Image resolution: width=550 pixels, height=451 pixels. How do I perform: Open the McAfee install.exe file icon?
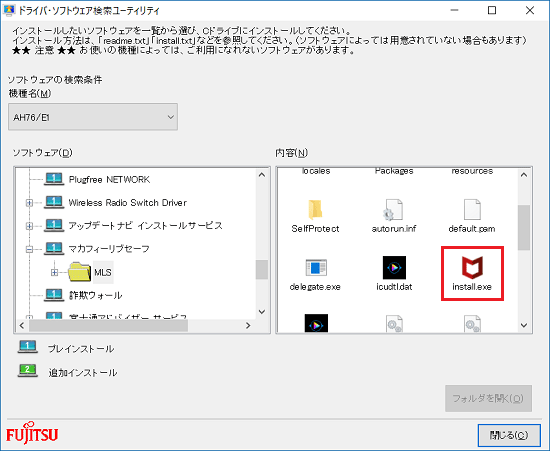click(472, 267)
